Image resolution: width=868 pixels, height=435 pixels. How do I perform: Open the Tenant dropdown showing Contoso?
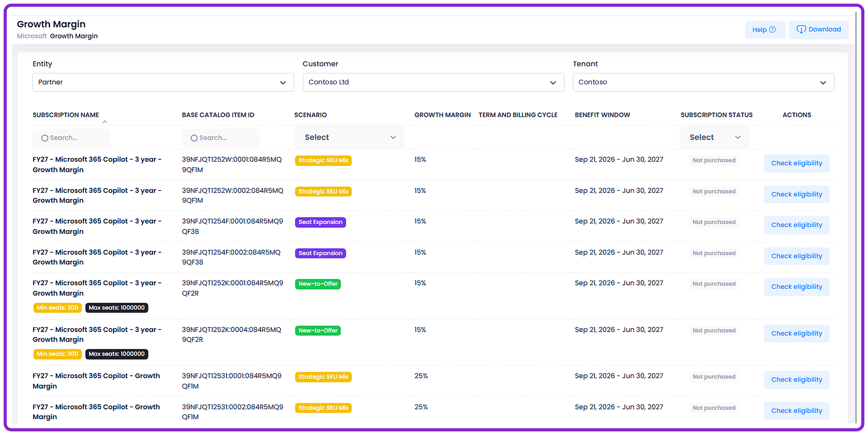tap(703, 82)
